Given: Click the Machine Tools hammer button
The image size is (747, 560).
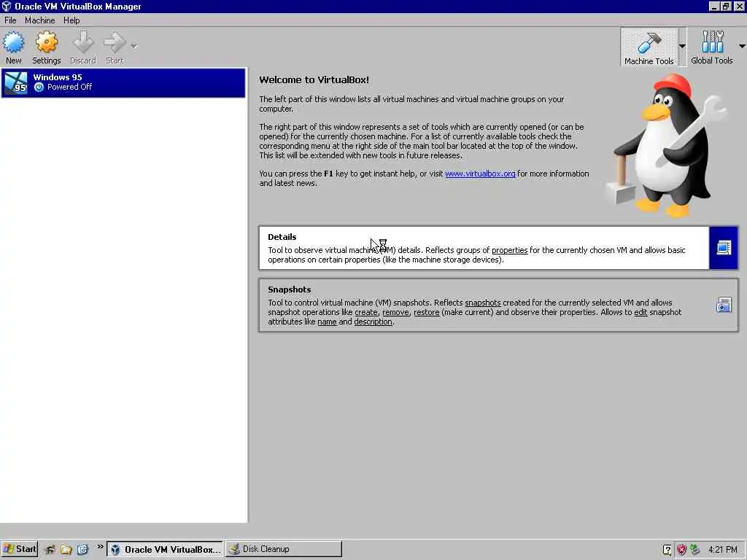Looking at the screenshot, I should click(649, 47).
